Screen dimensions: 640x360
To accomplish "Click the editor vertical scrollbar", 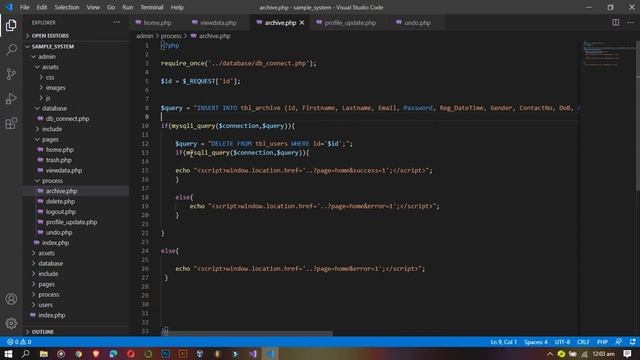I will [638, 115].
